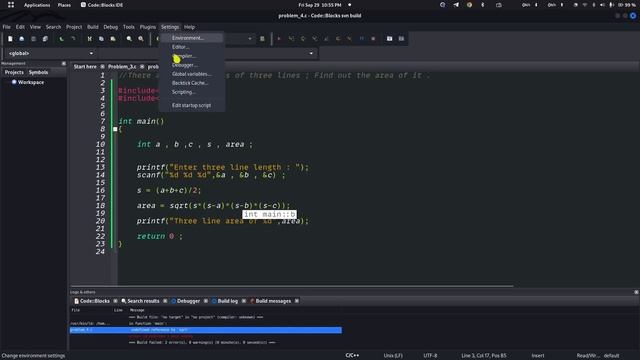The image size is (640, 360).
Task: Close the Logs & others panel
Action: [636, 292]
